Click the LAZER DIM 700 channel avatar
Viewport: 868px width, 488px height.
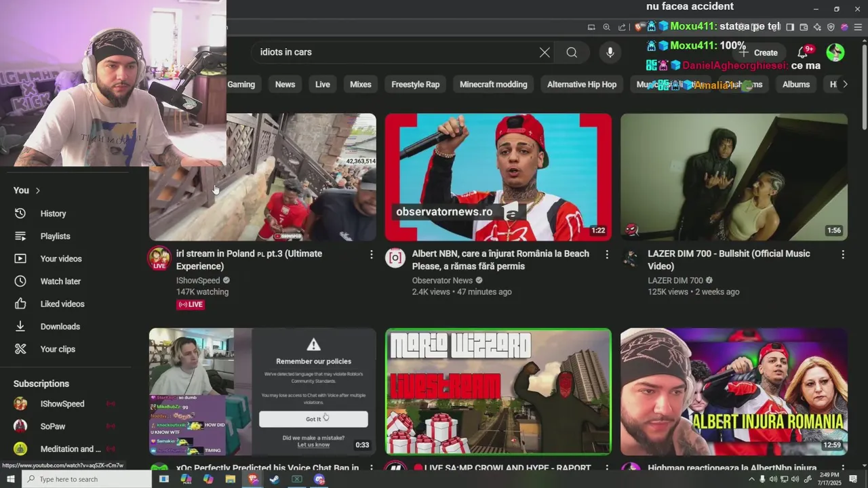pyautogui.click(x=631, y=258)
